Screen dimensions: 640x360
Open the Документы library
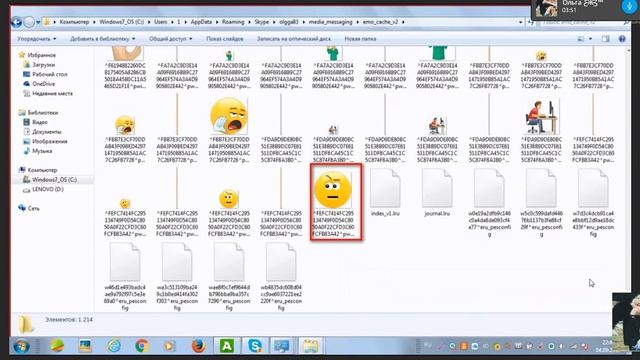[x=47, y=132]
